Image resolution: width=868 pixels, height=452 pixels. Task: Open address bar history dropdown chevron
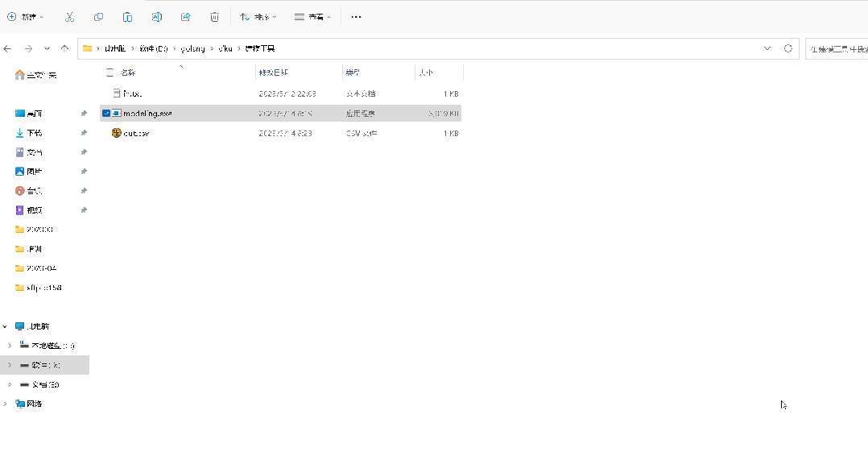(x=767, y=48)
